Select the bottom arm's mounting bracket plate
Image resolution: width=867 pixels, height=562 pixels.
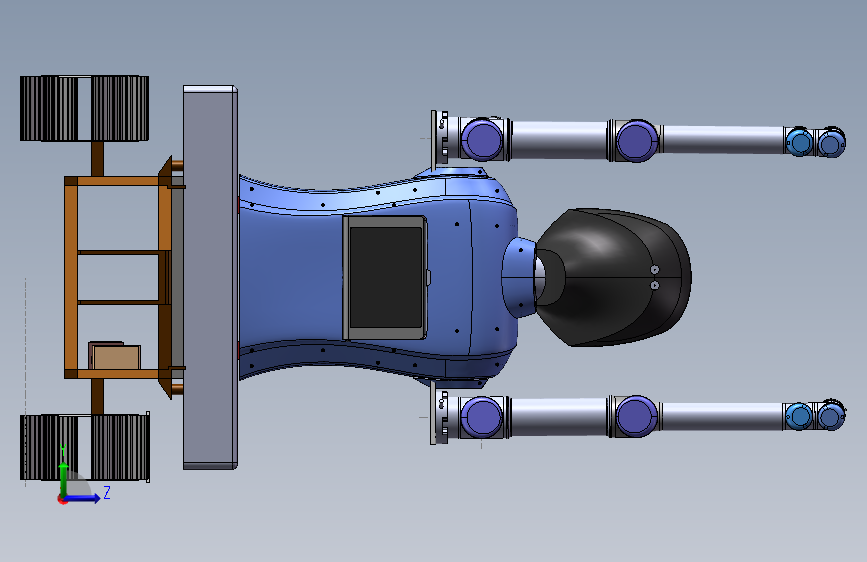(434, 413)
